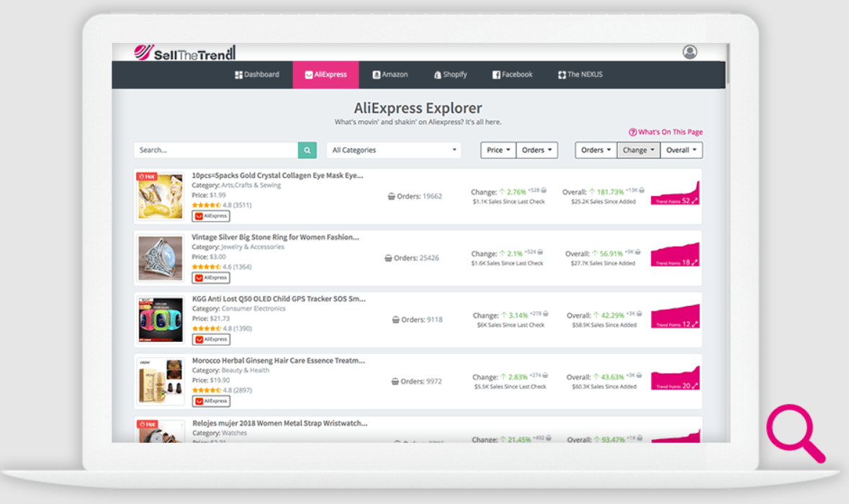Open the Vintage Silver Ring product thumbnail
This screenshot has width=849, height=504.
click(x=161, y=258)
